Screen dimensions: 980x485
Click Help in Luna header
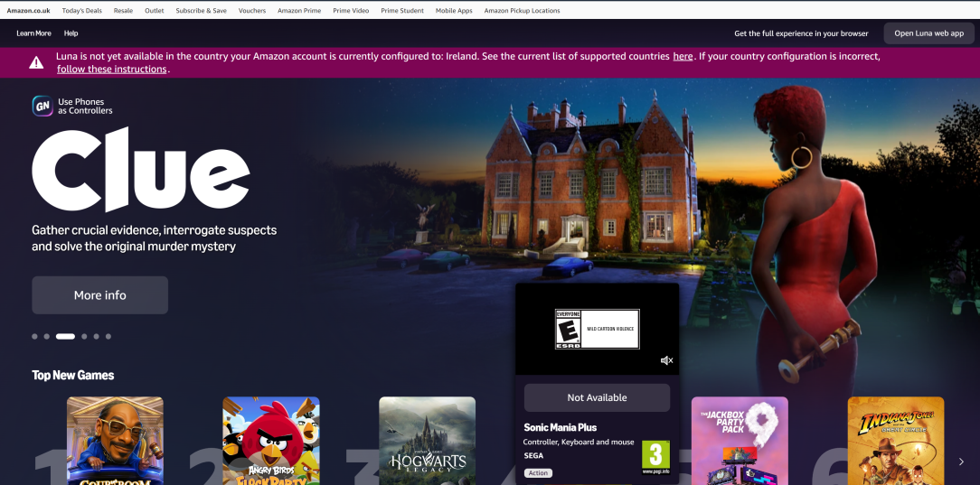pos(71,33)
